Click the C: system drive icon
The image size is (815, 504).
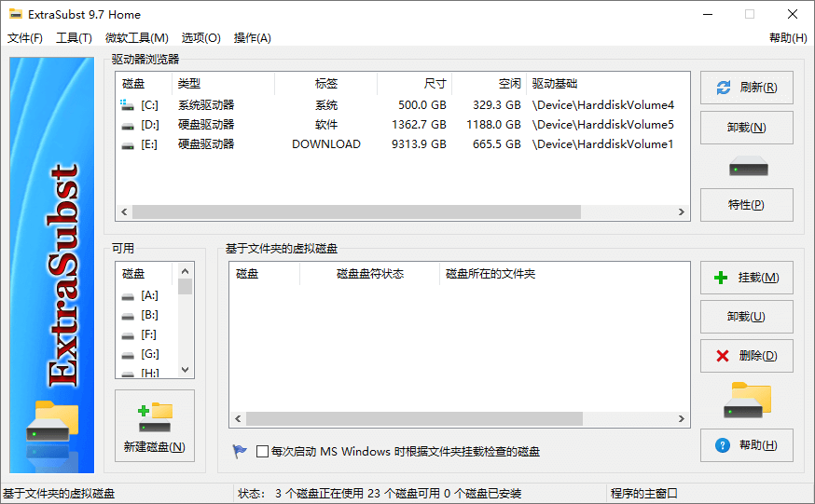128,105
